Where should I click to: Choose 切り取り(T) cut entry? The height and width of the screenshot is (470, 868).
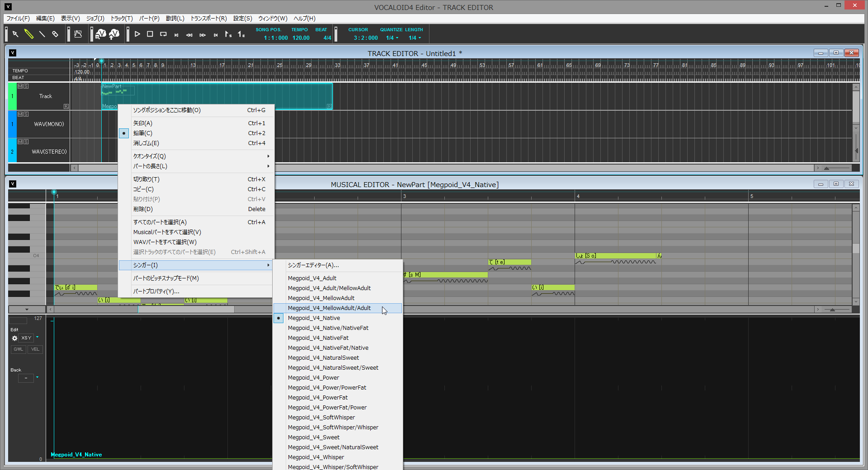click(x=196, y=179)
